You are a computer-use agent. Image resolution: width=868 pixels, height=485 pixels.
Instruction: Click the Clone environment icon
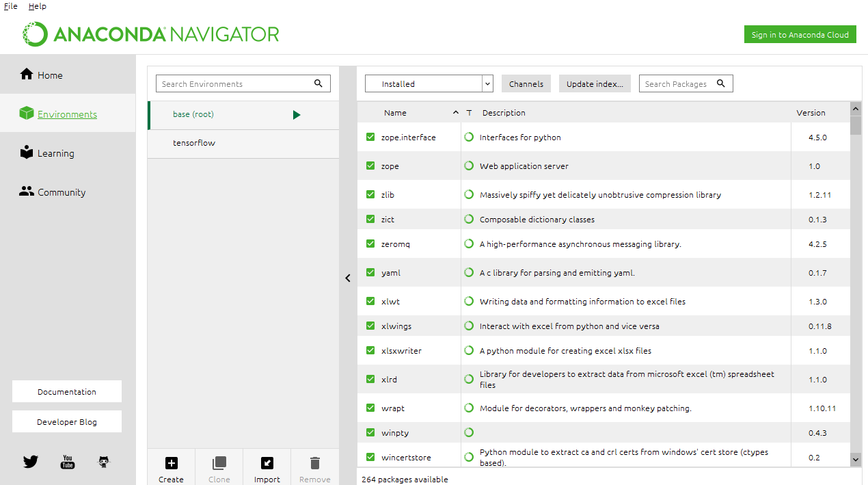point(219,463)
